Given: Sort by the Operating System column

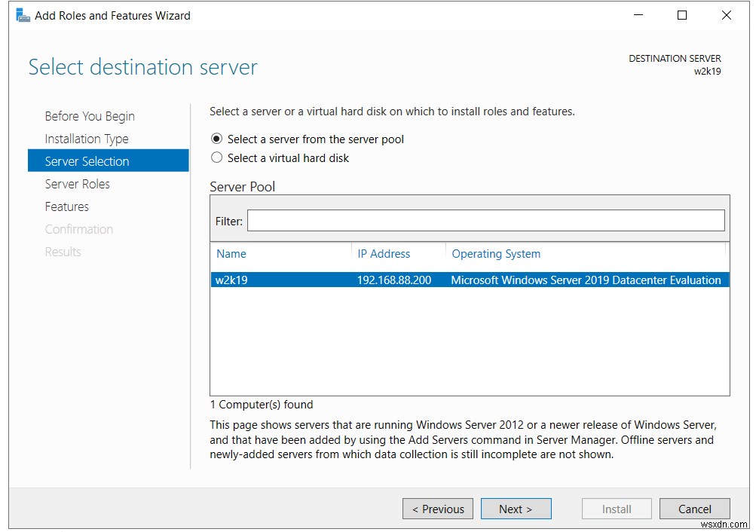Looking at the screenshot, I should click(x=495, y=254).
